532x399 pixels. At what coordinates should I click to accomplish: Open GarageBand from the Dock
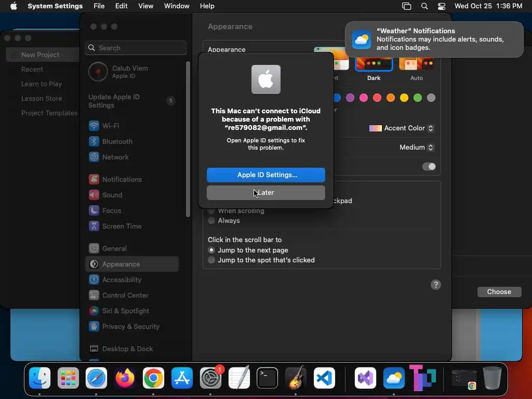click(x=296, y=378)
